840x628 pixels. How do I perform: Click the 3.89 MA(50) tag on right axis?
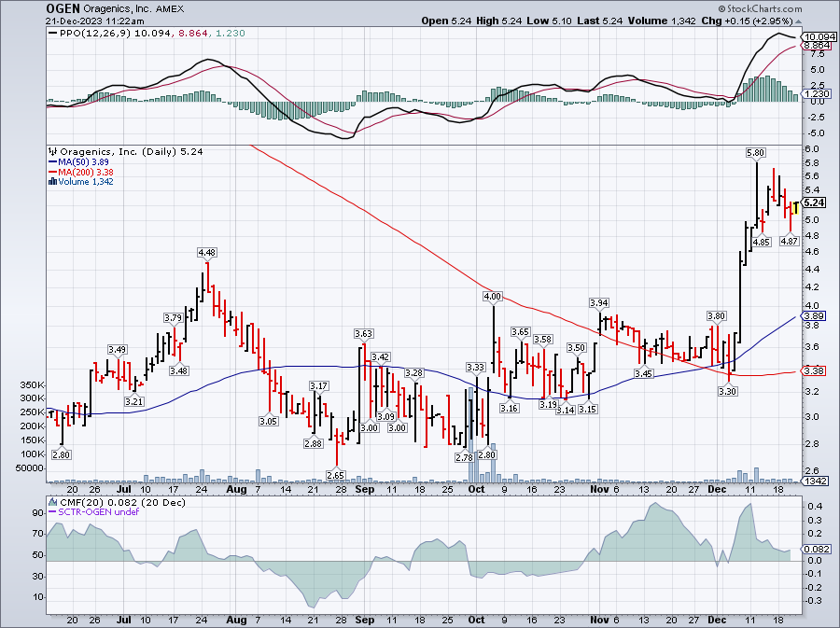pyautogui.click(x=815, y=316)
